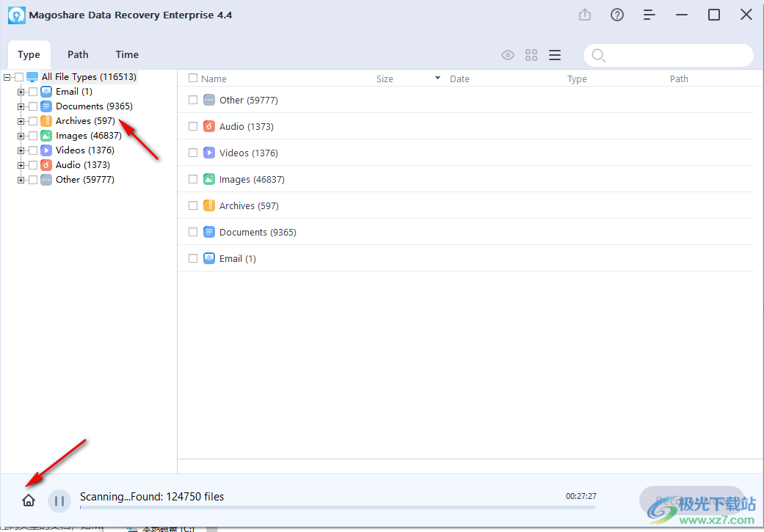The width and height of the screenshot is (764, 532).
Task: Tick the select-all checkbox beside Name header
Action: [x=193, y=78]
